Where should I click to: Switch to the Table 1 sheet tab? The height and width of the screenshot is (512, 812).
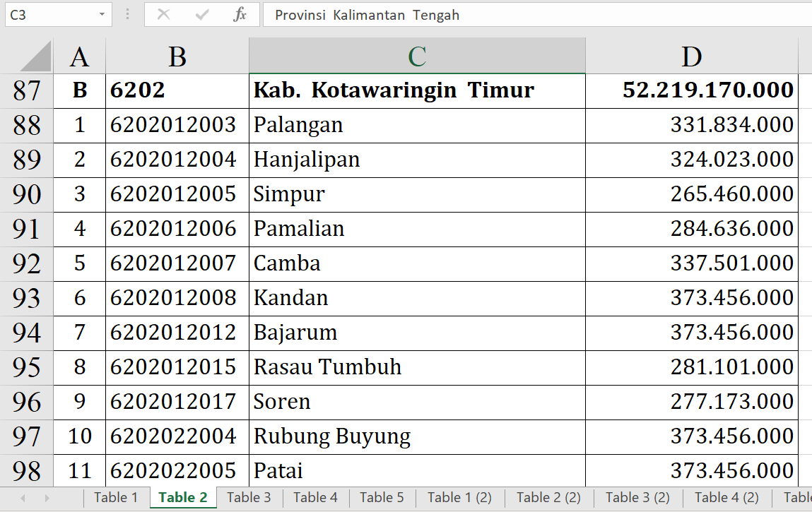tap(116, 497)
